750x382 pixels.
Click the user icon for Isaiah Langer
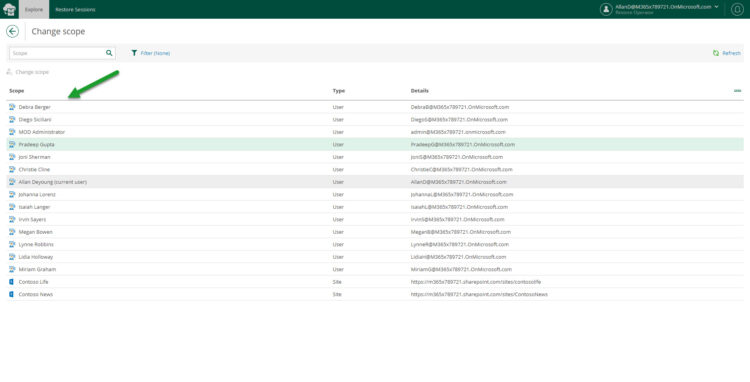12,207
